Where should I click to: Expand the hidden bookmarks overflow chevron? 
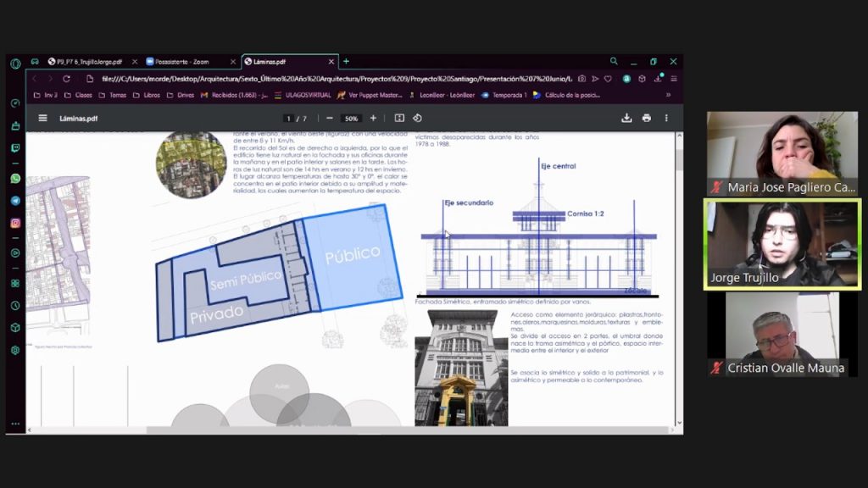click(x=668, y=95)
